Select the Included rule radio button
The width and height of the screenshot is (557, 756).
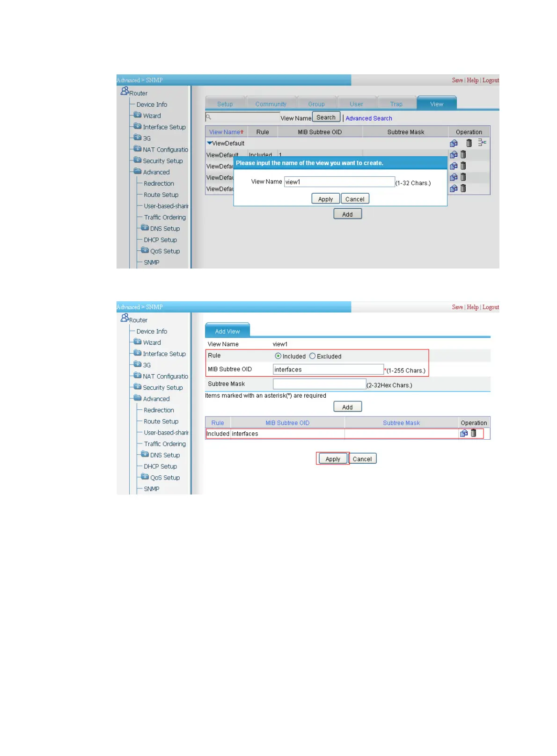[278, 356]
